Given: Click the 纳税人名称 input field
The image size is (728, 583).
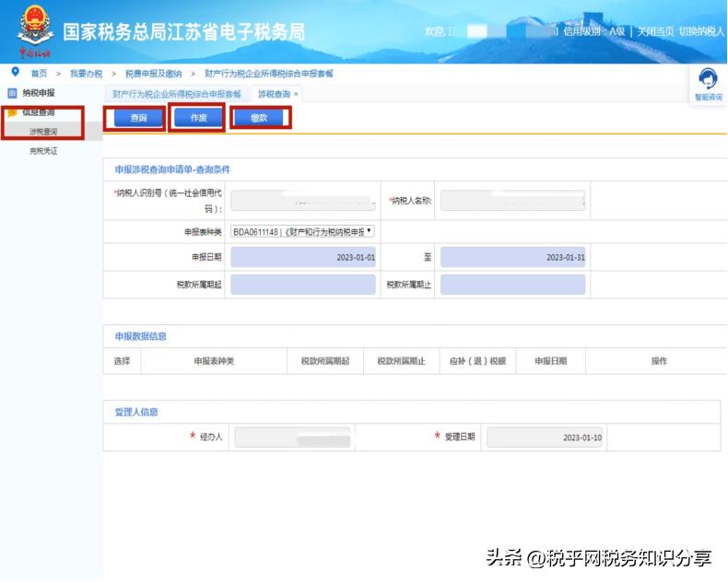Looking at the screenshot, I should coord(512,201).
